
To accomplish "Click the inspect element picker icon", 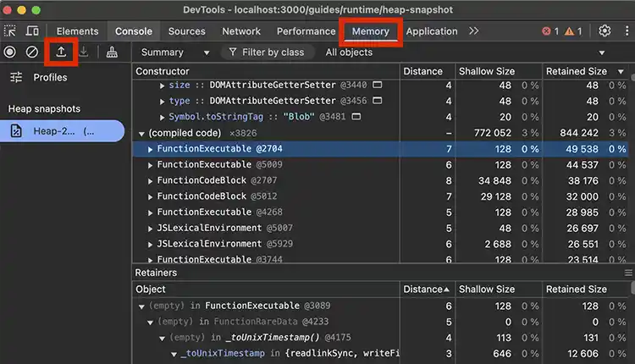I will 11,31.
